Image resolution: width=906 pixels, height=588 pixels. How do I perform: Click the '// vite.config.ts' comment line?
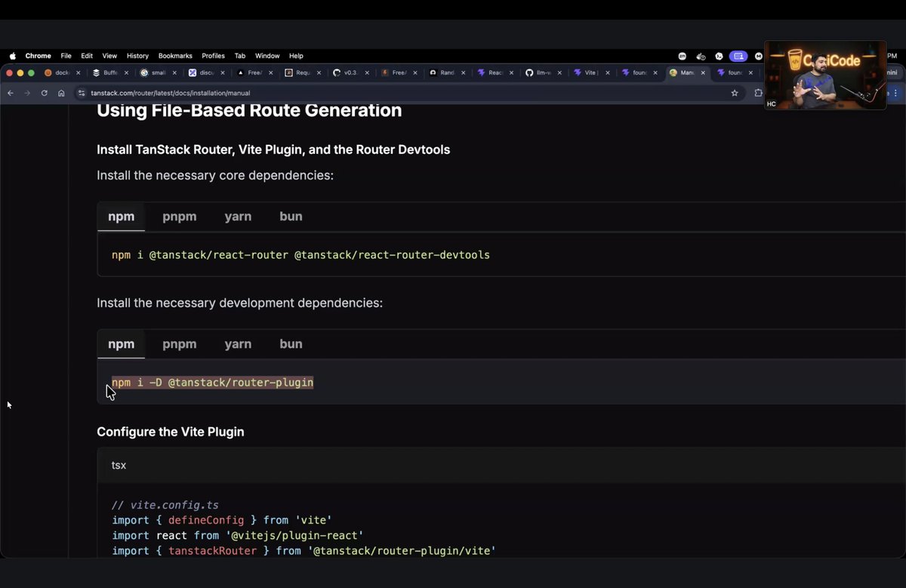[165, 505]
